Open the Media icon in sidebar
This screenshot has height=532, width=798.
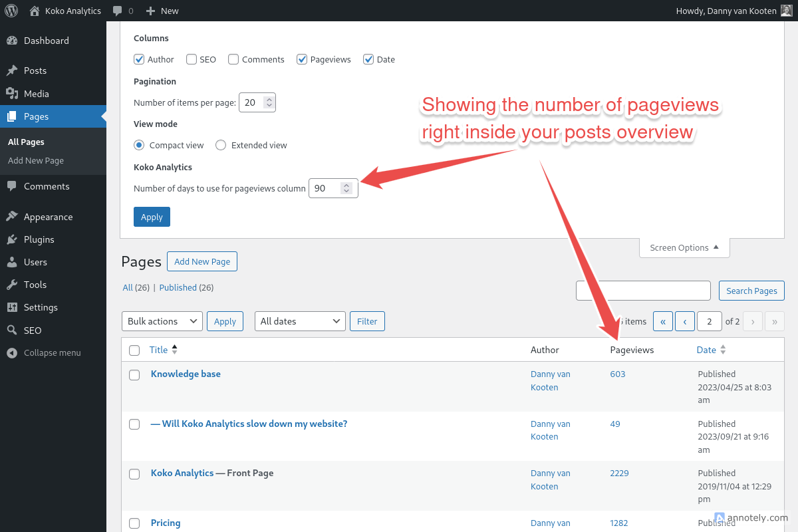coord(12,94)
